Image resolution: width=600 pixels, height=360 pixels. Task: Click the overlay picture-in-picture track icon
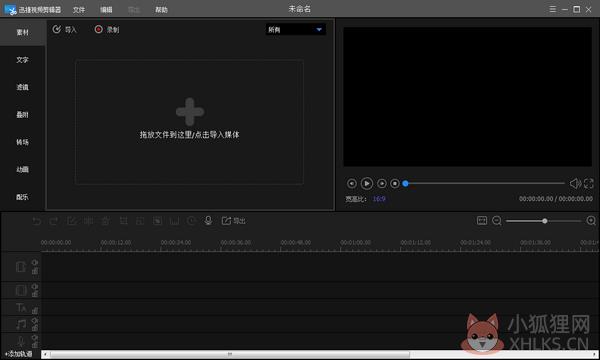[x=21, y=290]
